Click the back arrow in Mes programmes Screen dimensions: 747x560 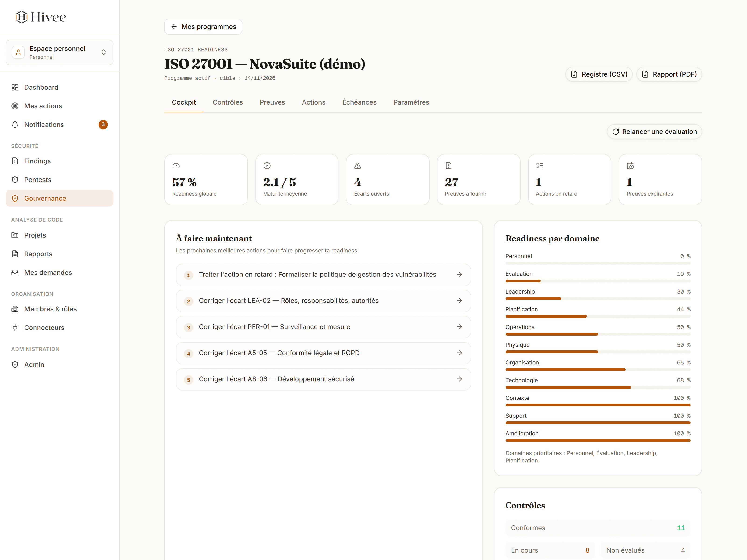click(x=174, y=27)
